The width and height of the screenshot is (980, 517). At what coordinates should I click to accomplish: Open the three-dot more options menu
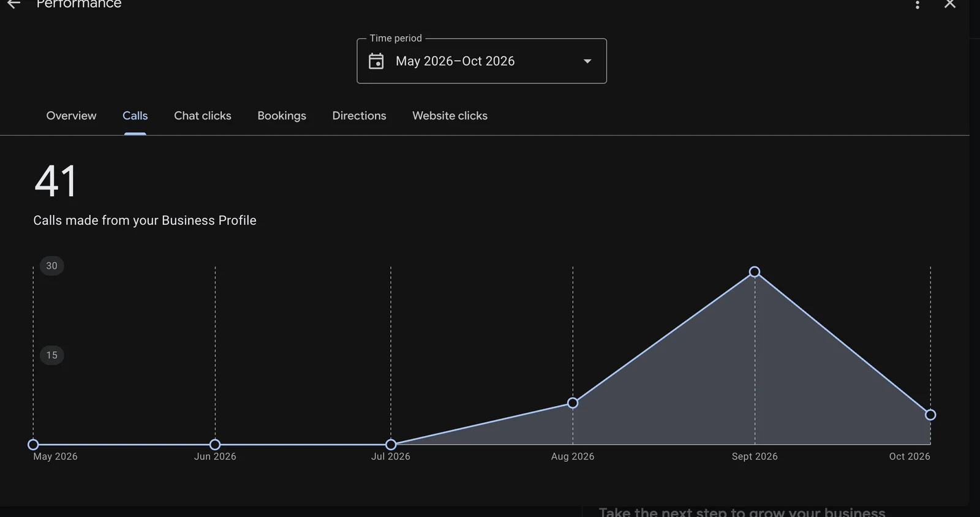(x=917, y=4)
